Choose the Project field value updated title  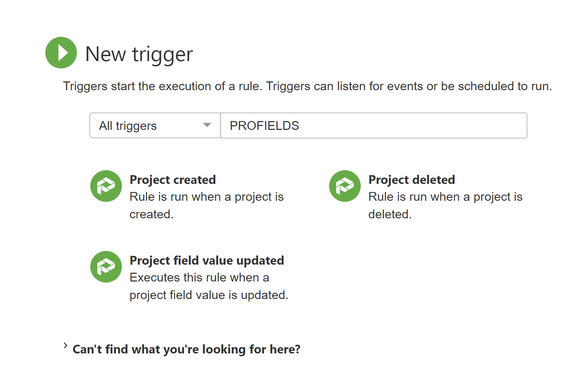click(x=207, y=260)
